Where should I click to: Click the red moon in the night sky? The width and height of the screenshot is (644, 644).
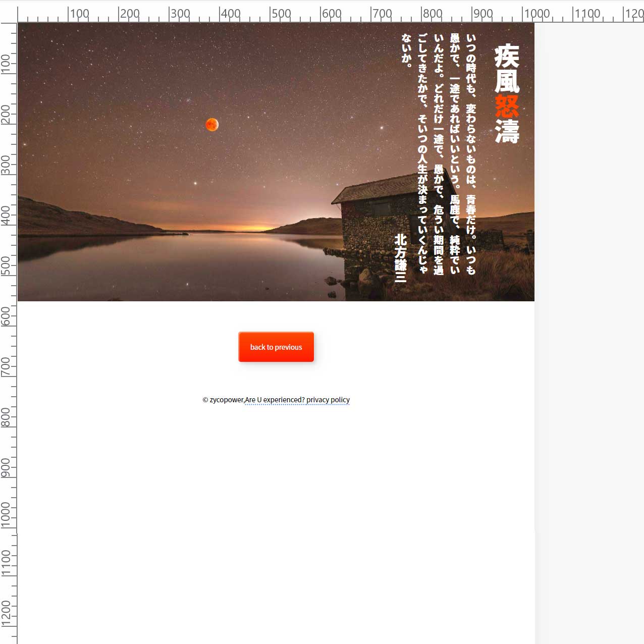tap(212, 124)
